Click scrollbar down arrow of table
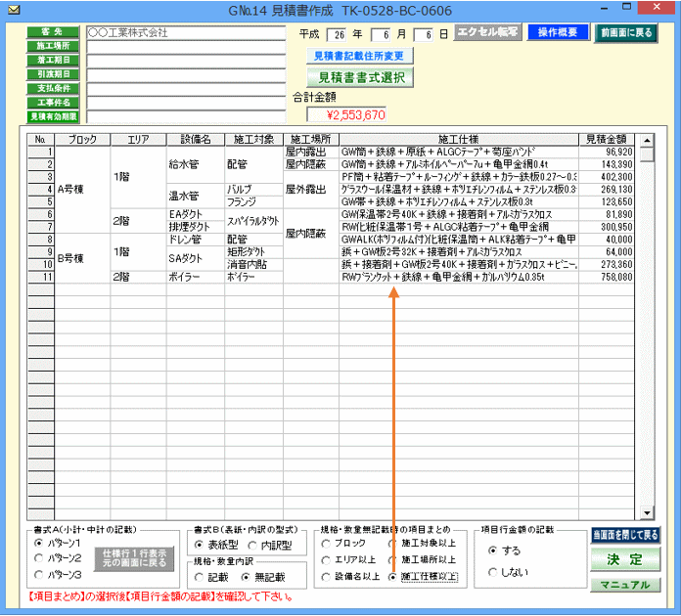This screenshot has width=681, height=616. click(647, 512)
